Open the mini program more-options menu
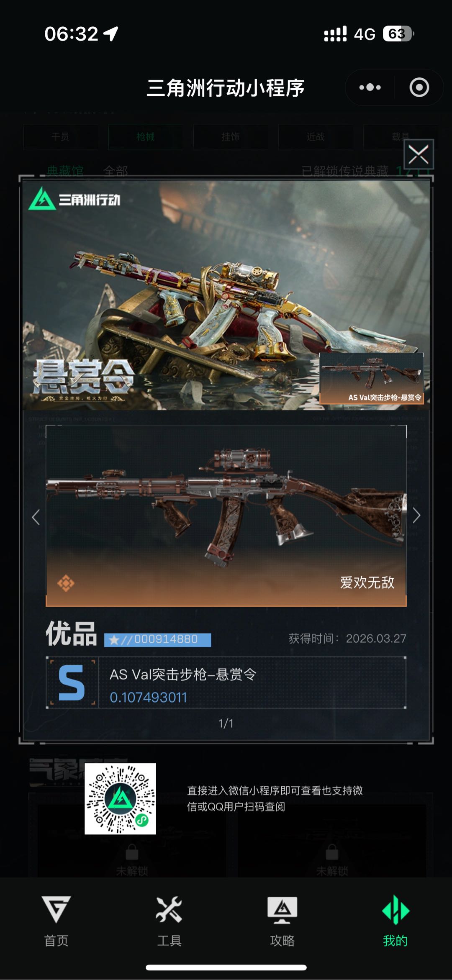 pos(370,87)
